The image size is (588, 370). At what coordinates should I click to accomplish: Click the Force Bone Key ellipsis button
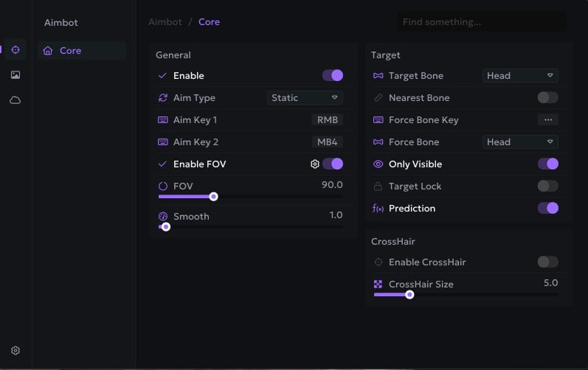[547, 119]
